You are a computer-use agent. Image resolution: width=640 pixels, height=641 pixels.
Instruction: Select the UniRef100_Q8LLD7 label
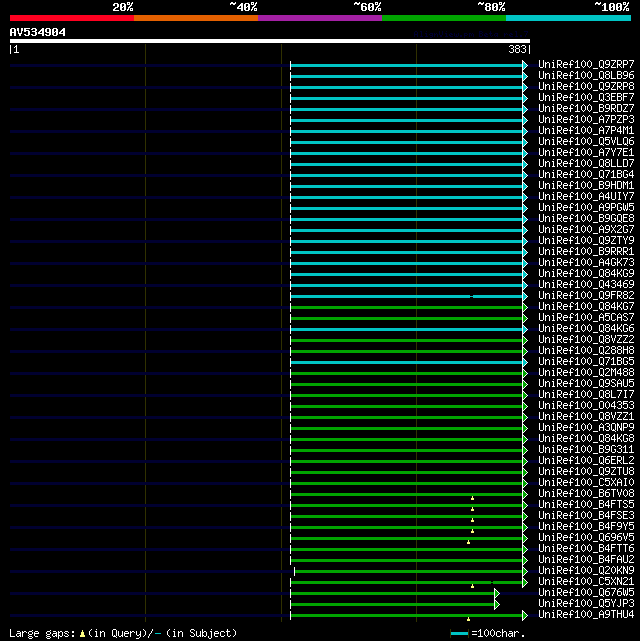pyautogui.click(x=586, y=164)
